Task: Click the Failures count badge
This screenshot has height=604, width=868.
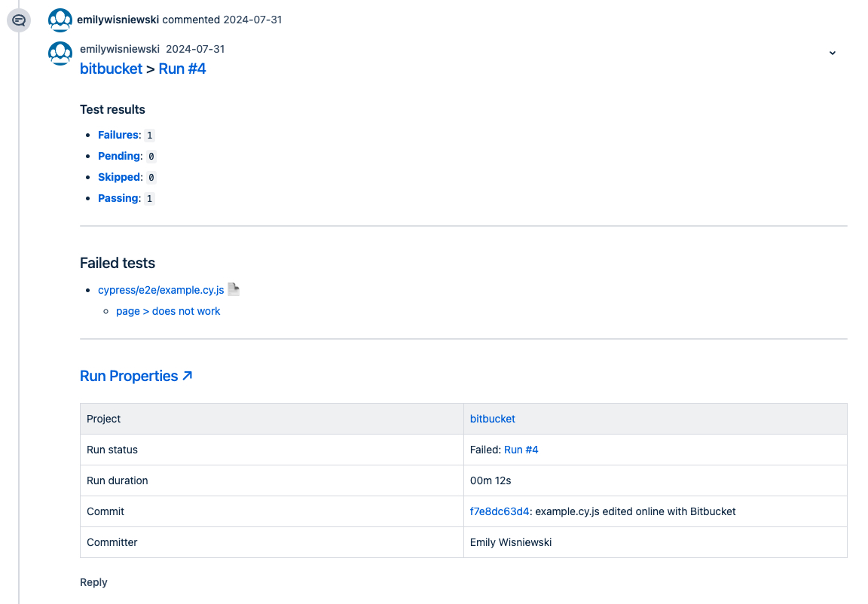Action: (x=149, y=135)
